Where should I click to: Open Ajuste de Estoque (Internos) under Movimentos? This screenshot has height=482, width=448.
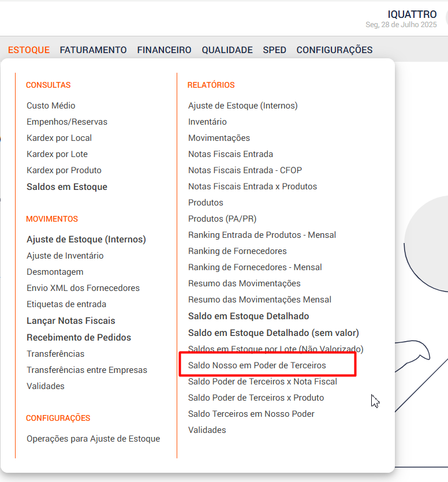[87, 239]
